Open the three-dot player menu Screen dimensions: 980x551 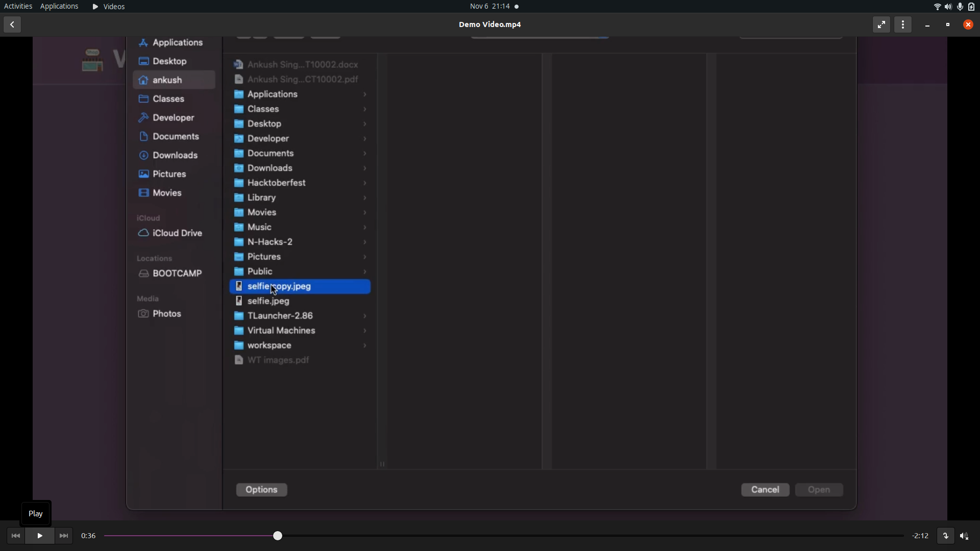pyautogui.click(x=903, y=24)
